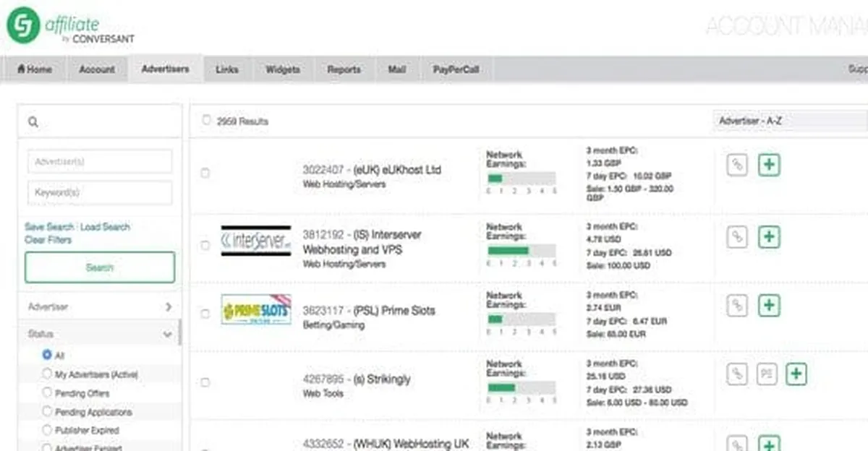Click the PE icon for Strikingly
Image resolution: width=868 pixels, height=451 pixels.
pos(767,374)
